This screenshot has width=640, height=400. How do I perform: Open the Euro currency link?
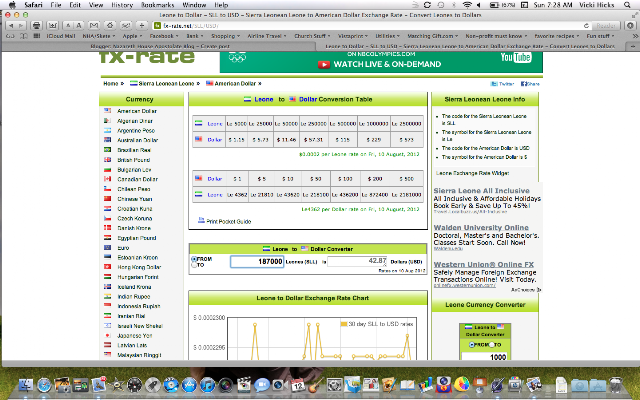pos(123,248)
